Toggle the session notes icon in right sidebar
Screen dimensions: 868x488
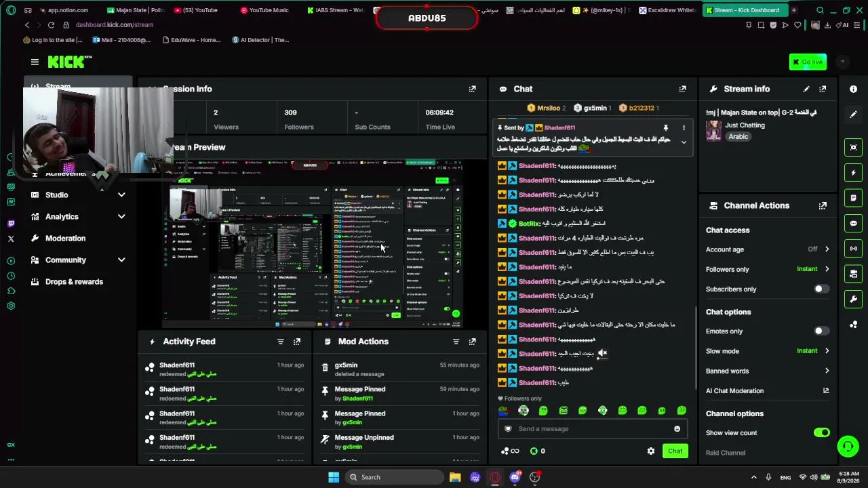(853, 198)
